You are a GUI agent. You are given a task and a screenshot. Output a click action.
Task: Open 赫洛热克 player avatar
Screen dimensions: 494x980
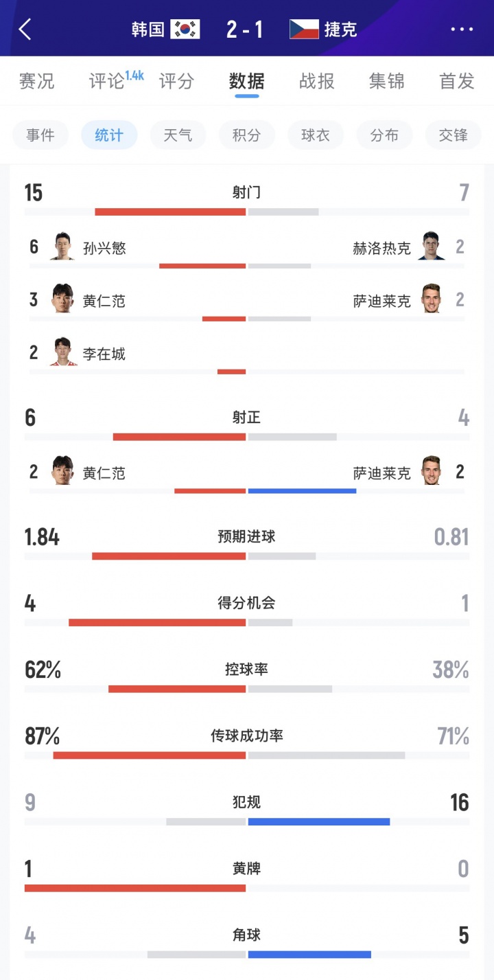(x=432, y=246)
